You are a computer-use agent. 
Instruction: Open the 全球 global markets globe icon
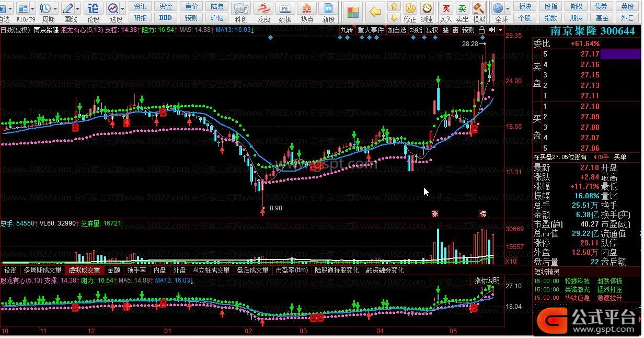pyautogui.click(x=498, y=8)
